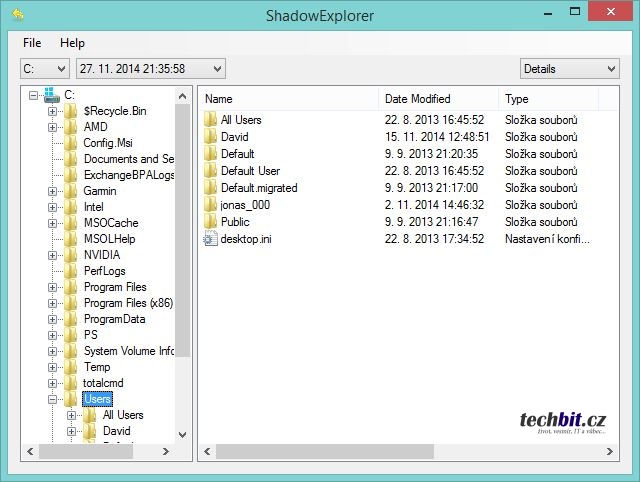
Task: Open the shadow copy date dropdown
Action: tap(151, 69)
